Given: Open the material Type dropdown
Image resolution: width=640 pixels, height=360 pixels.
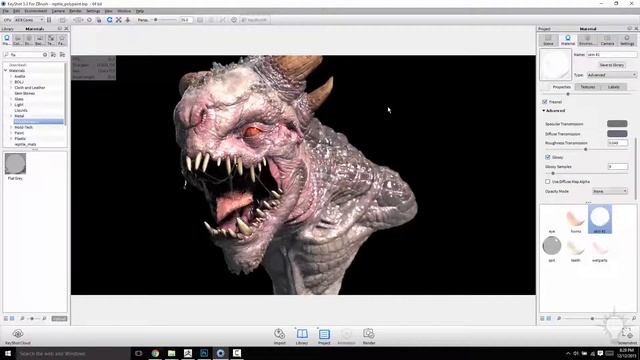Looking at the screenshot, I should coord(611,75).
